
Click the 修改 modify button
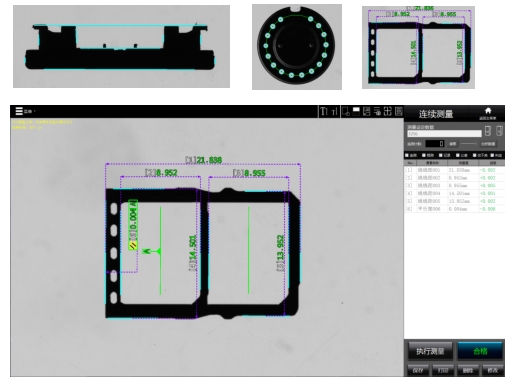492,370
